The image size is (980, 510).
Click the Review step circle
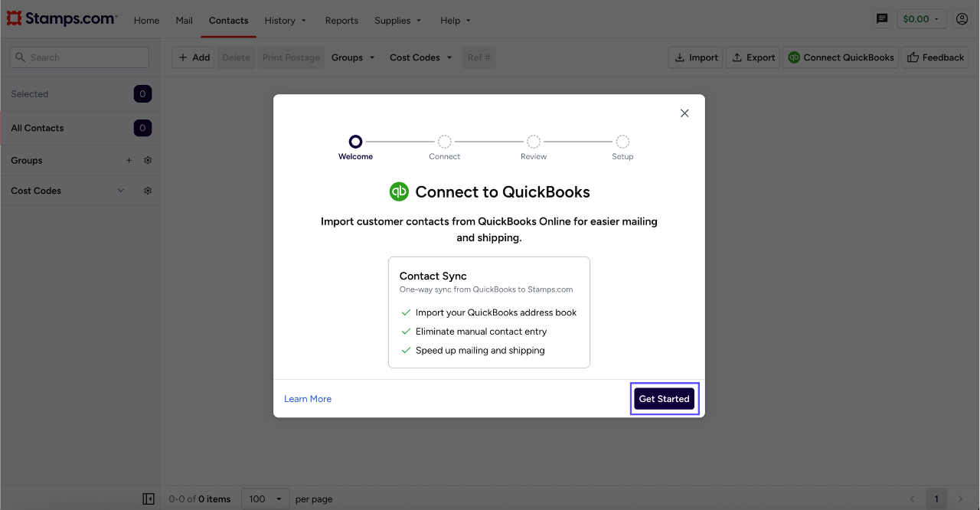point(534,141)
